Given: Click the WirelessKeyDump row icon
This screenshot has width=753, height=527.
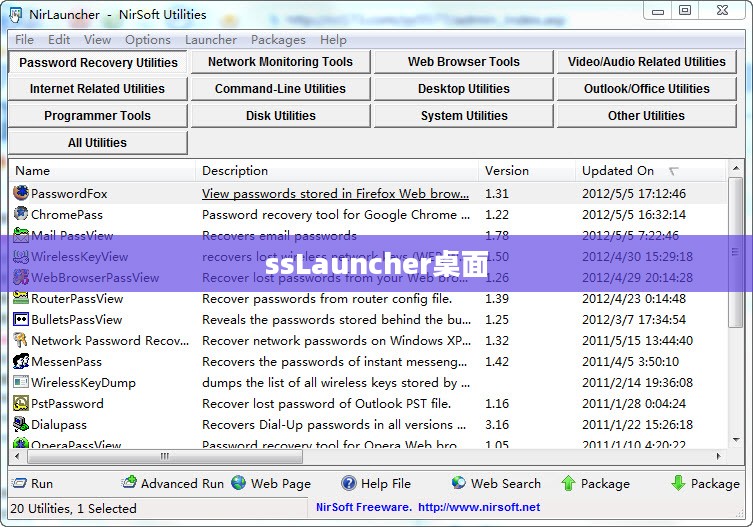Looking at the screenshot, I should coord(21,382).
